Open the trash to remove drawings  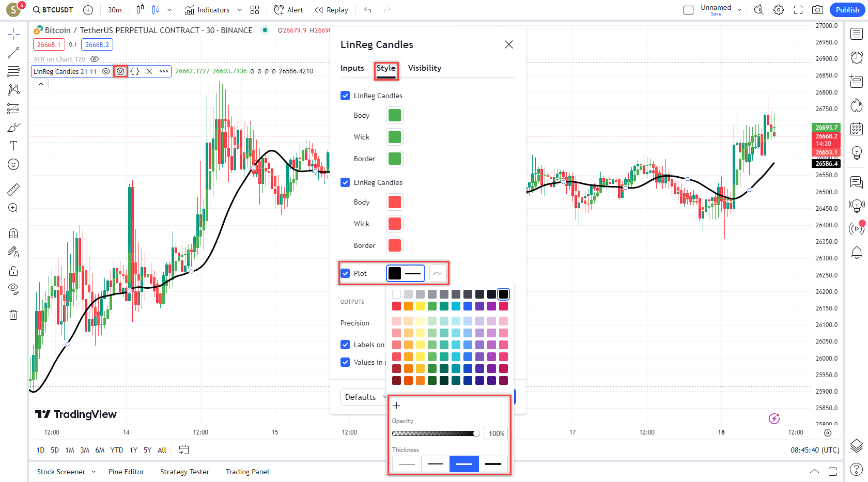coord(13,315)
